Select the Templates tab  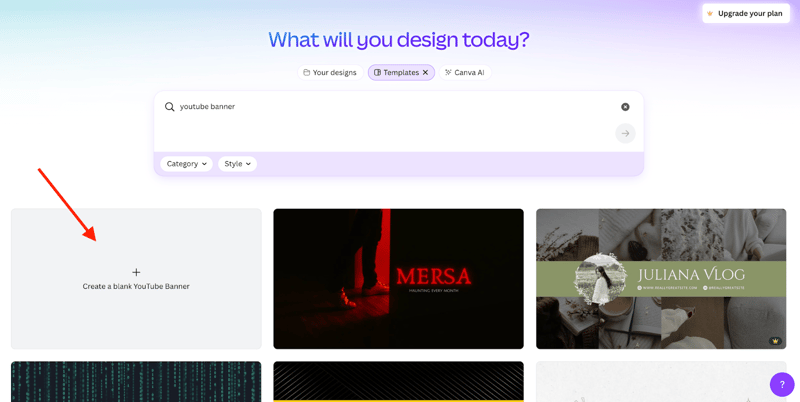tap(396, 73)
